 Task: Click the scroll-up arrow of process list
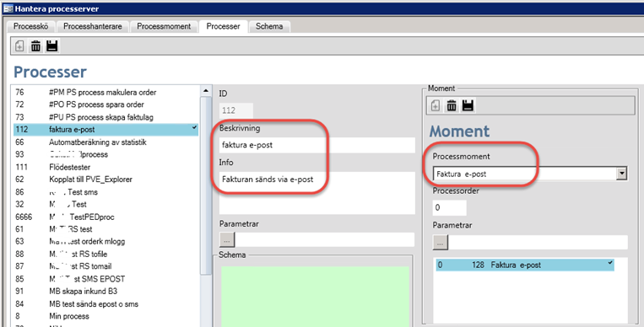pyautogui.click(x=206, y=91)
